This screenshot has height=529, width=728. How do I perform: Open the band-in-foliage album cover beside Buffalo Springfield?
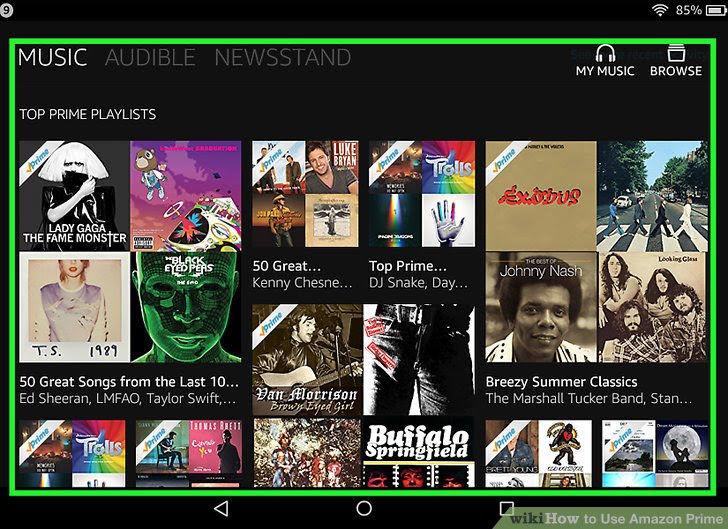[307, 451]
